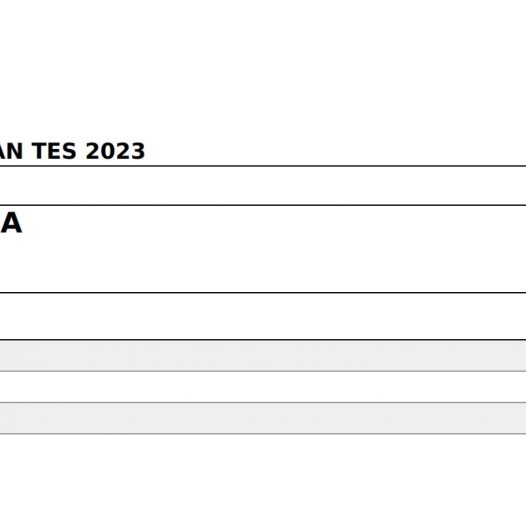Click the bottom border of the second gray row
The width and height of the screenshot is (526, 526).
263,434
